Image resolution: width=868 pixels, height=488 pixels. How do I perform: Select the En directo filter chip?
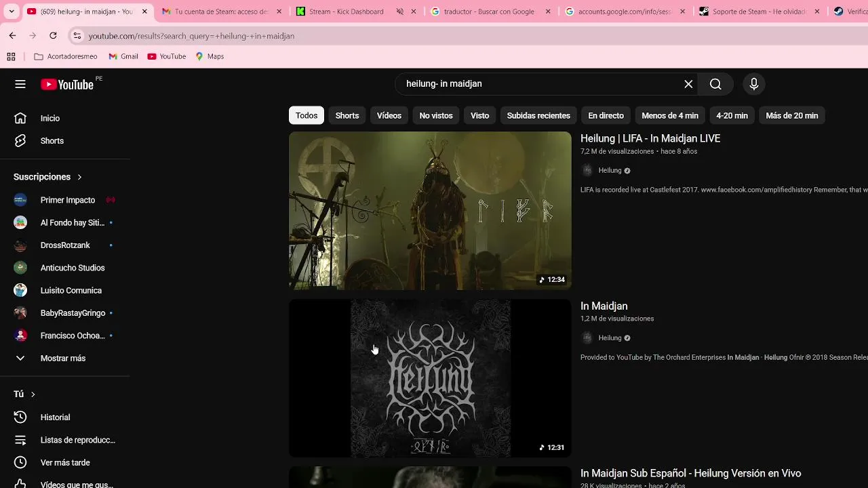pos(606,115)
